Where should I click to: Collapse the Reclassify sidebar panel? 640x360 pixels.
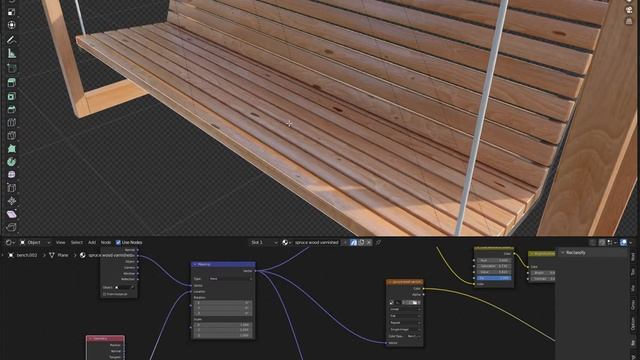563,253
